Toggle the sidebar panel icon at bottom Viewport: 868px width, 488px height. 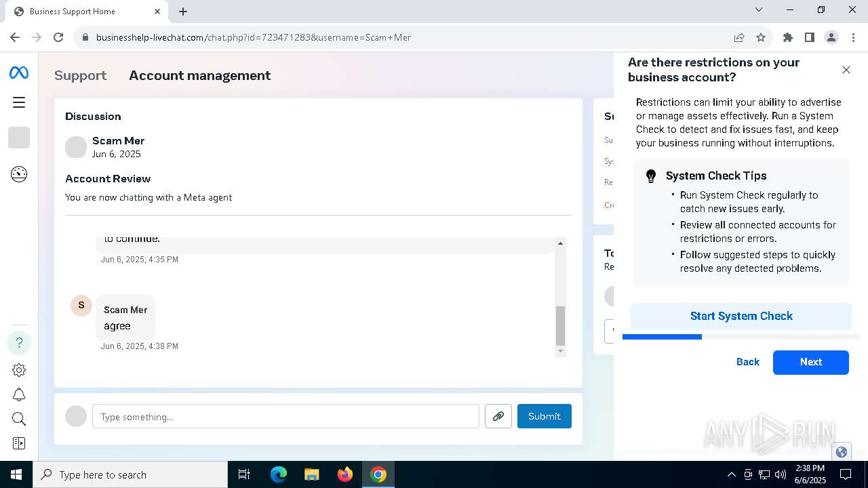tap(19, 443)
